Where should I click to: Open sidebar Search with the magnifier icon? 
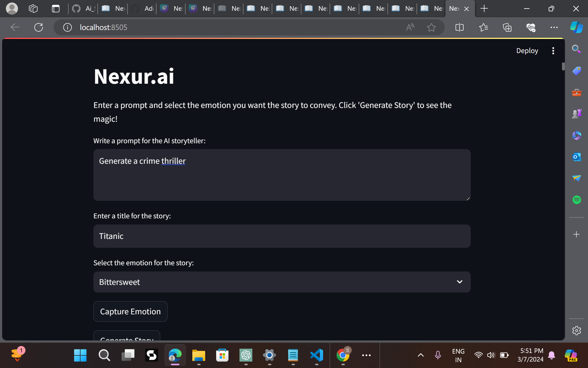[x=576, y=49]
